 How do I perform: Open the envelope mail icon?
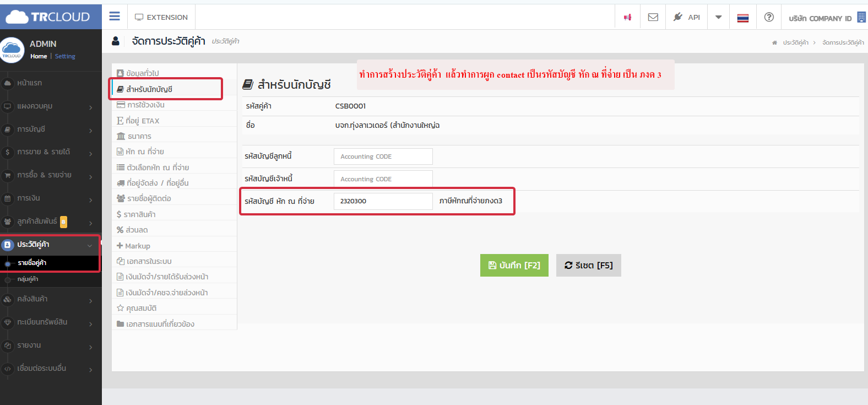pyautogui.click(x=653, y=17)
